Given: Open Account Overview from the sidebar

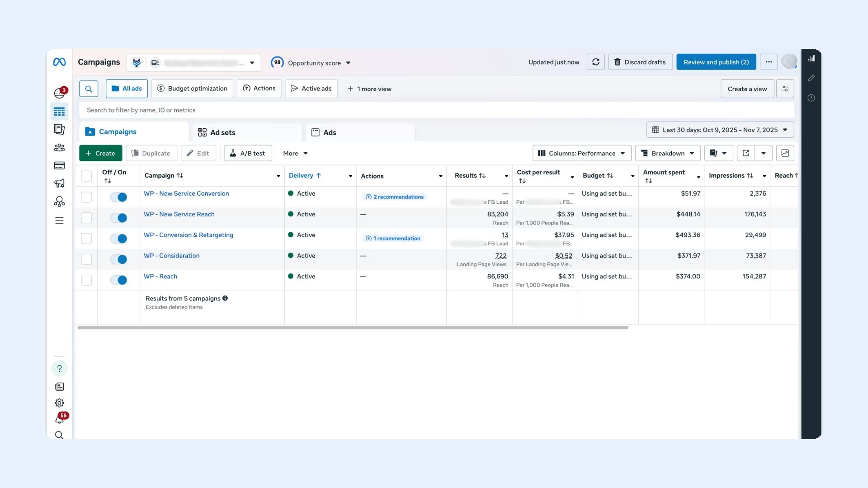Looking at the screenshot, I should (x=59, y=129).
